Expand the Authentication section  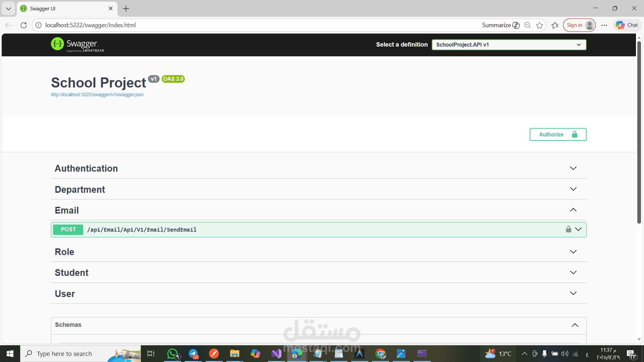coord(319,168)
